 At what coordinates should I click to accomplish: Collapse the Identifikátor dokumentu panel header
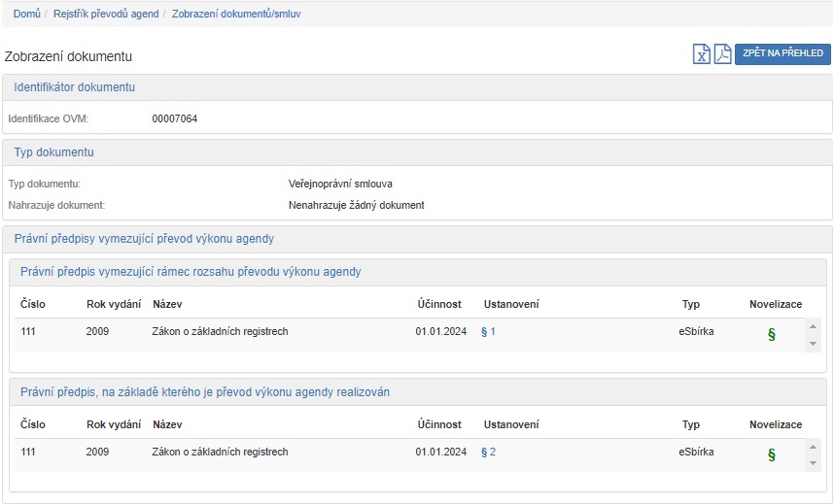point(75,87)
